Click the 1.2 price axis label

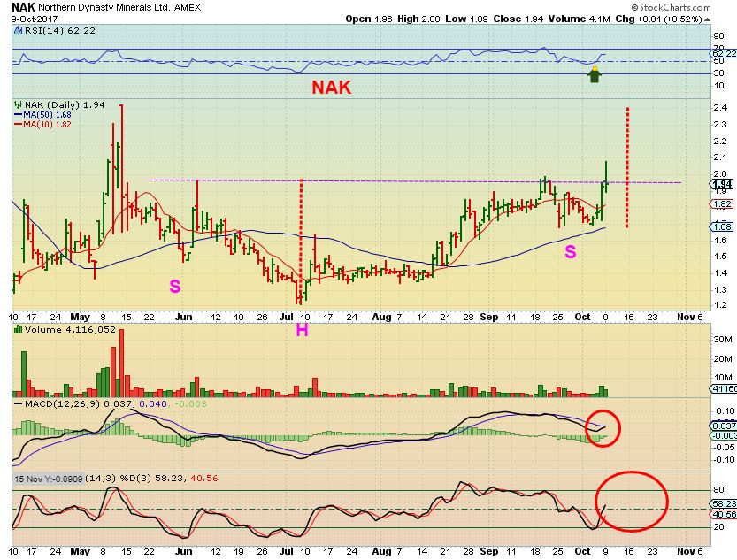pyautogui.click(x=720, y=305)
